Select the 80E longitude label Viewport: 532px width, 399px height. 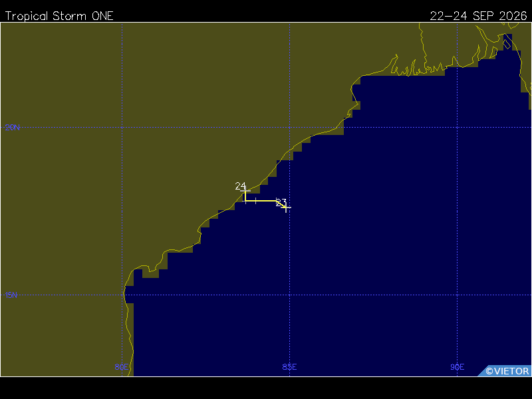click(122, 367)
